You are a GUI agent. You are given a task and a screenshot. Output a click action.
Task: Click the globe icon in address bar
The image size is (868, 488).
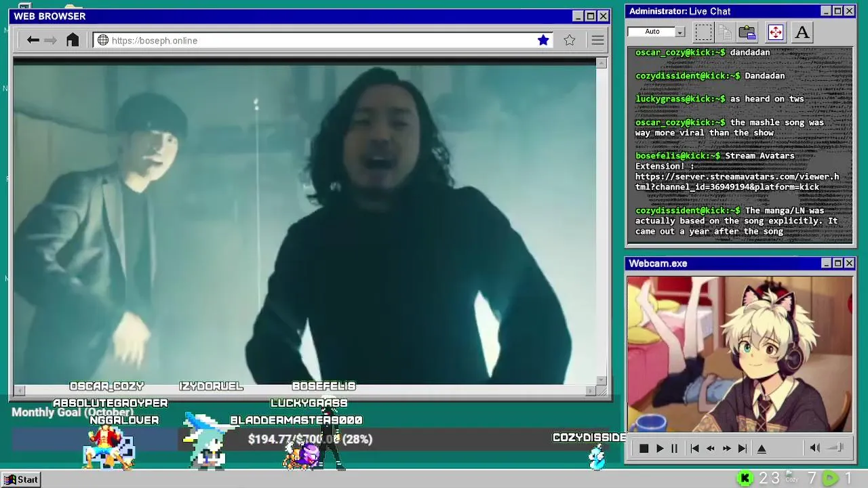103,41
